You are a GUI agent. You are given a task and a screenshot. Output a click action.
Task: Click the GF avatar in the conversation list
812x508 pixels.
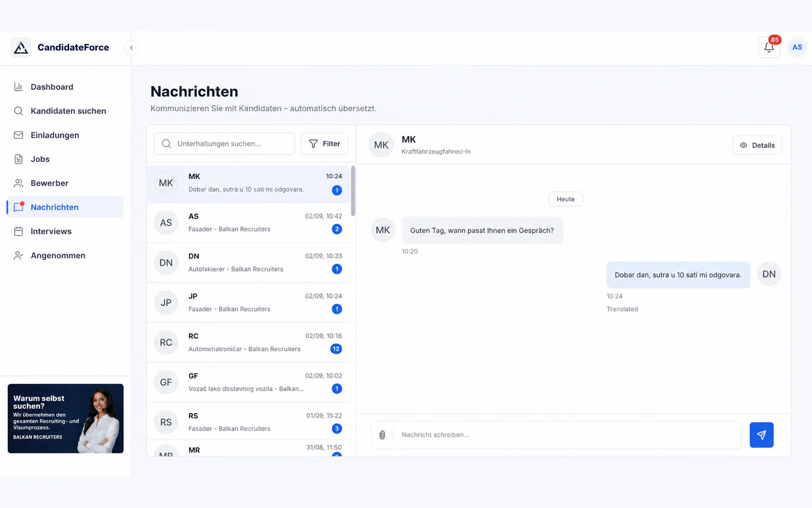[166, 382]
